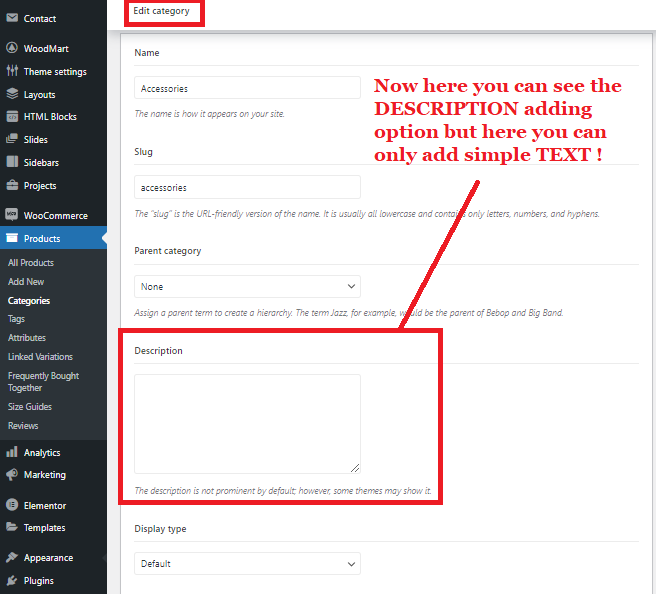Click the Slug field containing accessories
The width and height of the screenshot is (656, 594).
tap(247, 187)
